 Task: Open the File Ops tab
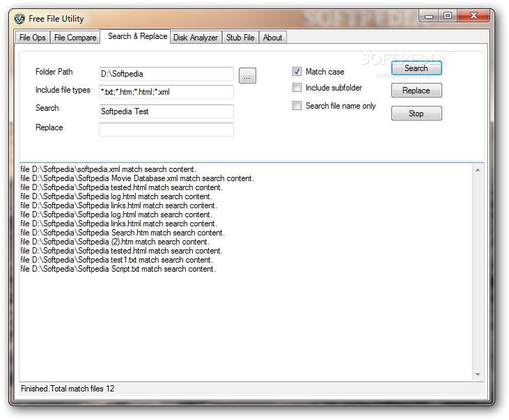pos(33,38)
